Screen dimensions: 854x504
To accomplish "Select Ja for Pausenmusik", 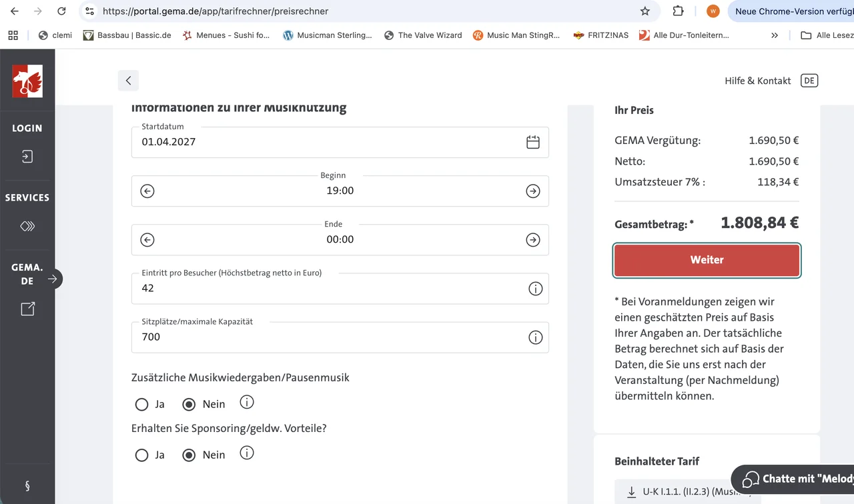I will coord(141,405).
